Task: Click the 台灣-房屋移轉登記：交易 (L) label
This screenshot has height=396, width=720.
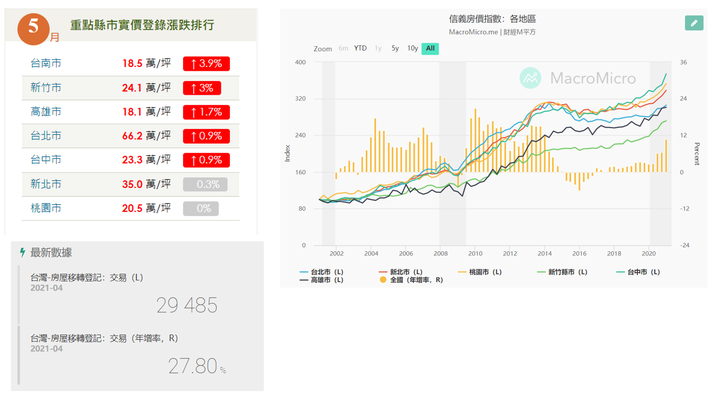Action: 87,278
